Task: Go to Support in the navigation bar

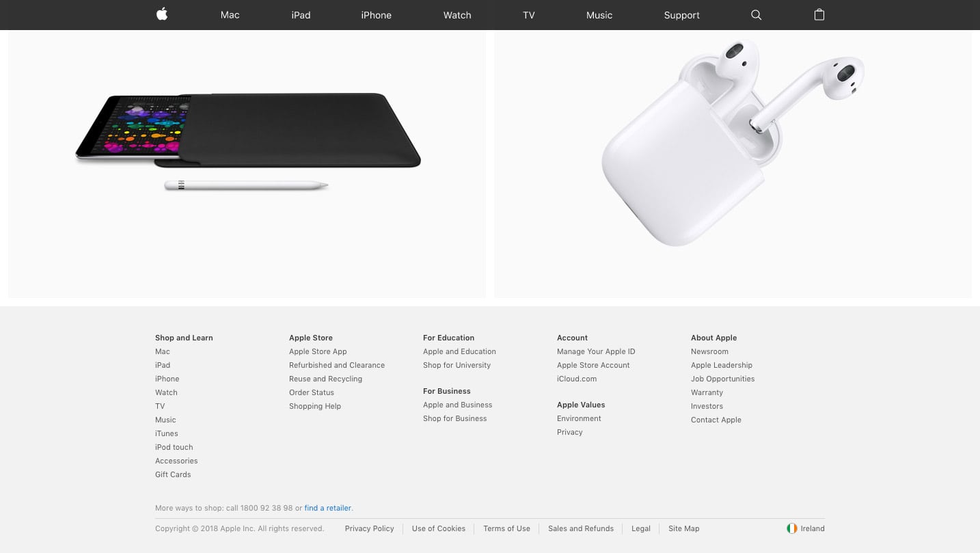Action: click(681, 15)
